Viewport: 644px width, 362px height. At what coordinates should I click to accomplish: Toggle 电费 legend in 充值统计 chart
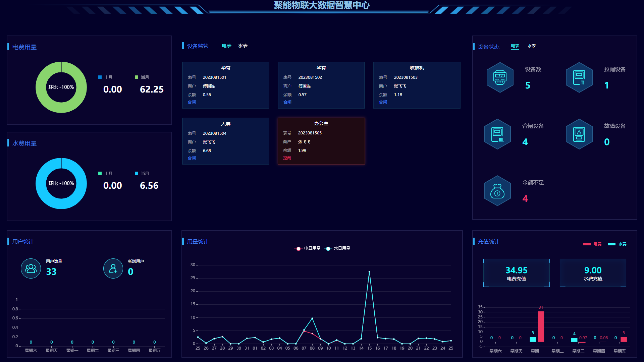point(592,244)
